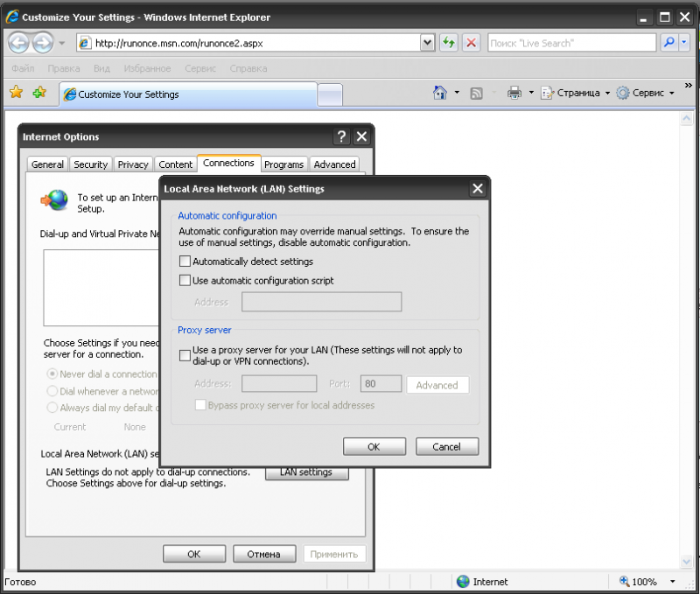Screen dimensions: 700x594
Task: Click Internet Options help question mark
Action: [x=341, y=136]
